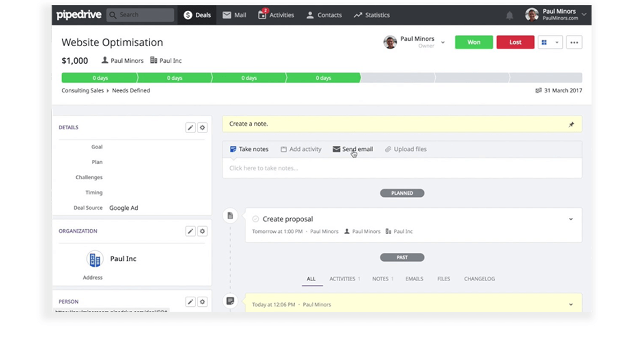This screenshot has height=337, width=644.
Task: Switch to the EMAILS tab
Action: click(x=414, y=279)
